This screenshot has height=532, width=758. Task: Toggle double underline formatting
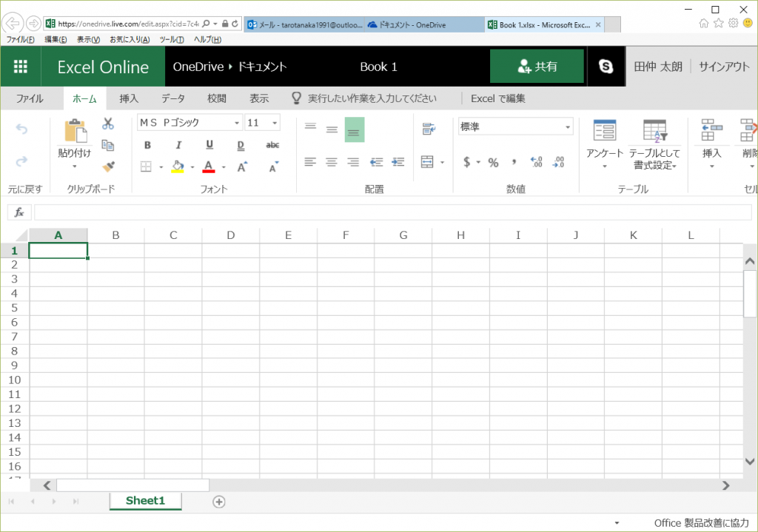pyautogui.click(x=241, y=145)
